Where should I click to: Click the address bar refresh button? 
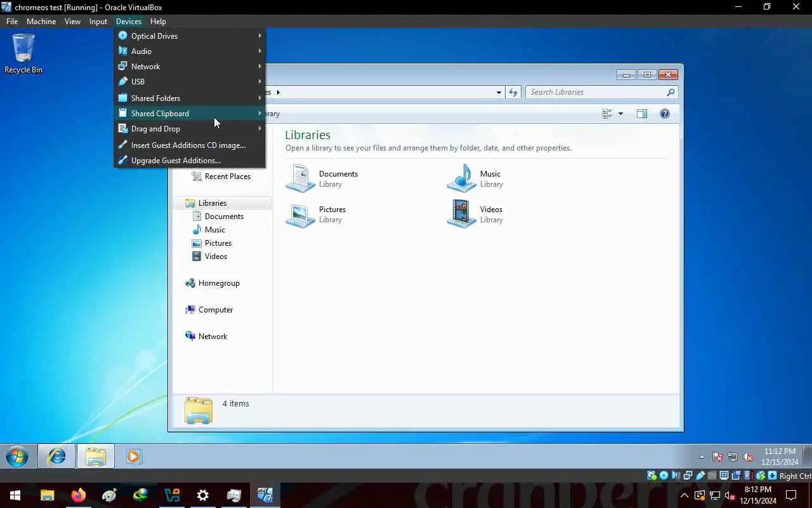point(513,92)
